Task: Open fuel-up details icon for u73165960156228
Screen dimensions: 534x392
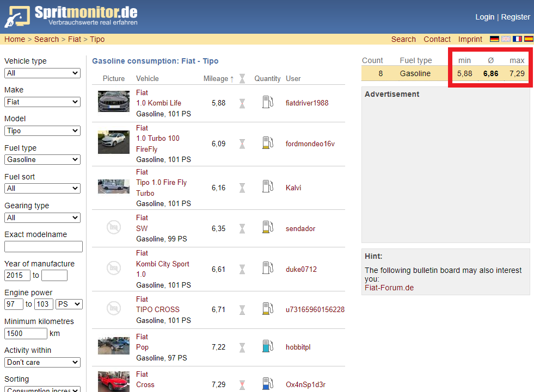Action: pos(268,309)
